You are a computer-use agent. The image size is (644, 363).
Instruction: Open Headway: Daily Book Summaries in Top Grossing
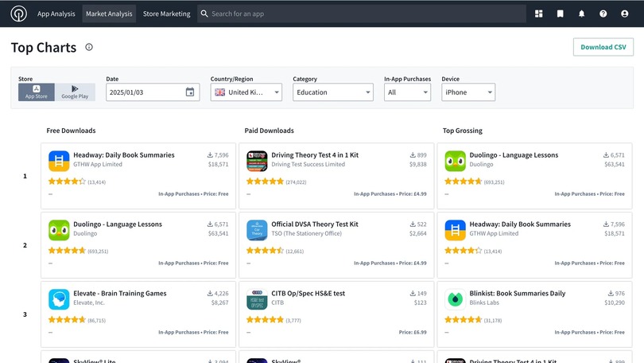520,224
